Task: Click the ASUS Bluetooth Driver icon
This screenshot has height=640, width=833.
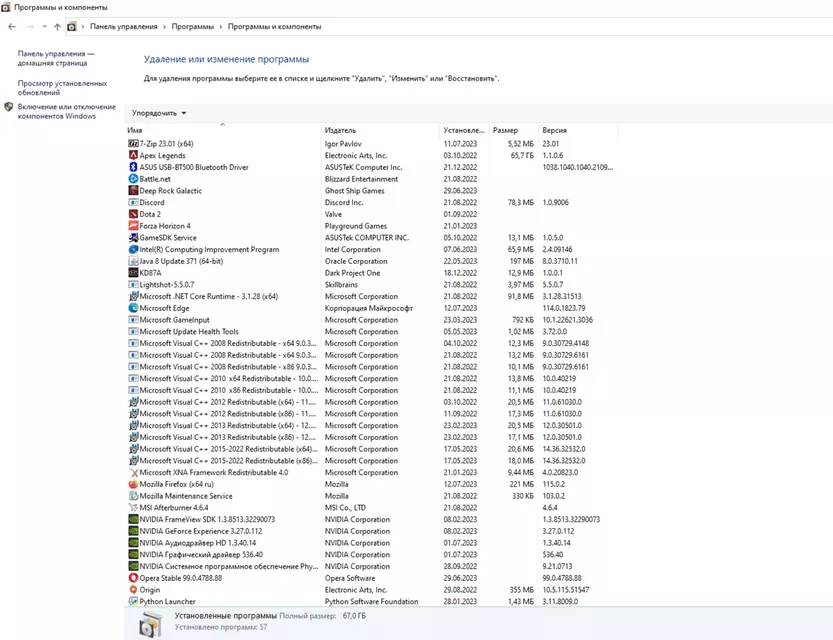Action: tap(133, 167)
